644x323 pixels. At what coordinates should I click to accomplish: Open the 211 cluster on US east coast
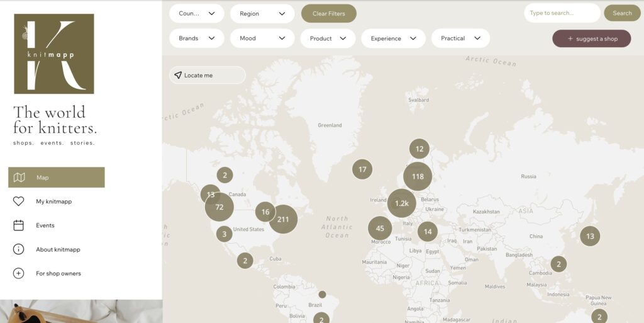point(283,219)
